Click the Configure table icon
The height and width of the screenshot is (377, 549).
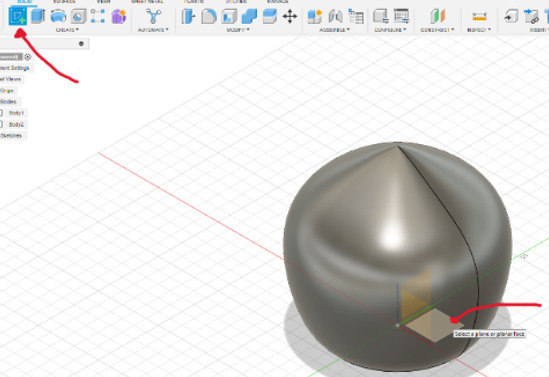401,16
